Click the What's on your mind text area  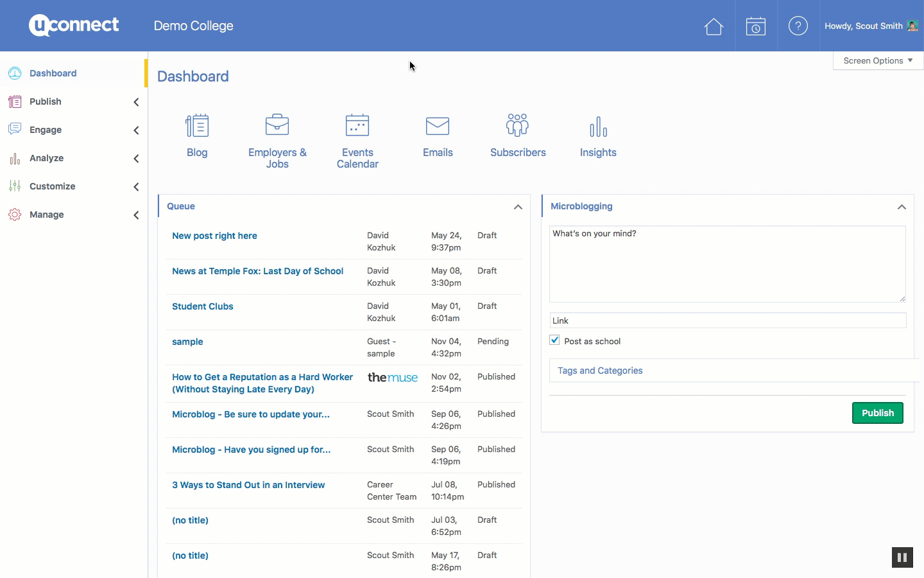[727, 263]
